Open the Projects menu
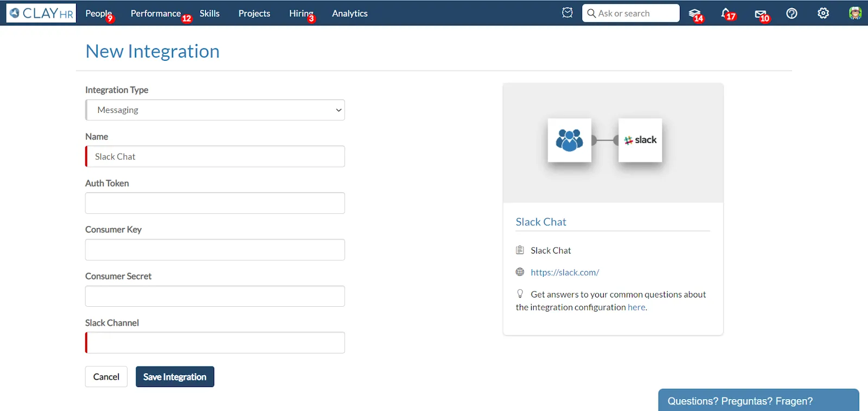Image resolution: width=868 pixels, height=411 pixels. click(254, 13)
